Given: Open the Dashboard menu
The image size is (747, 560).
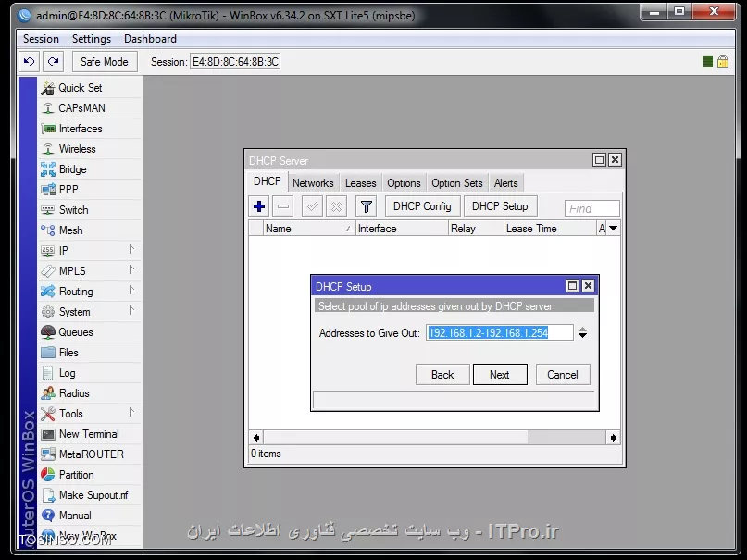Looking at the screenshot, I should (x=150, y=39).
